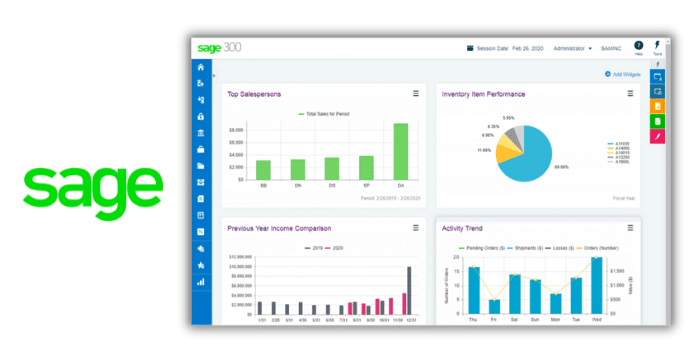Click the arrows icon above the sidebar lock
The height and width of the screenshot is (360, 700).
(201, 100)
